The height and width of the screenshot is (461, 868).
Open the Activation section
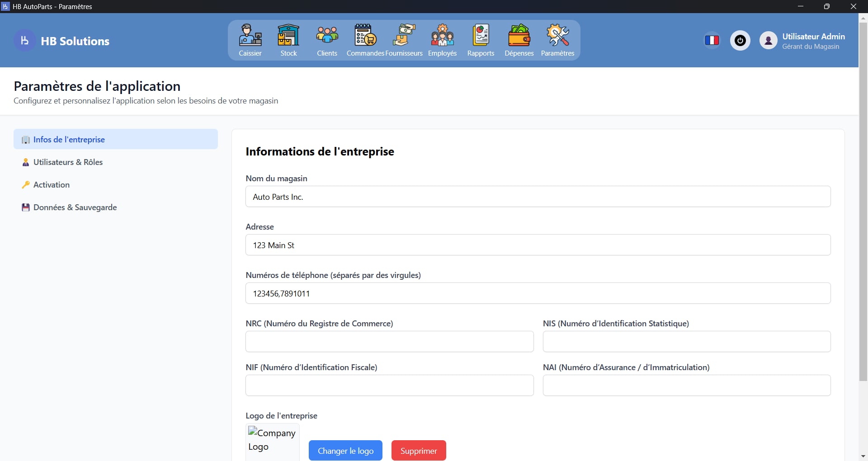tap(52, 184)
